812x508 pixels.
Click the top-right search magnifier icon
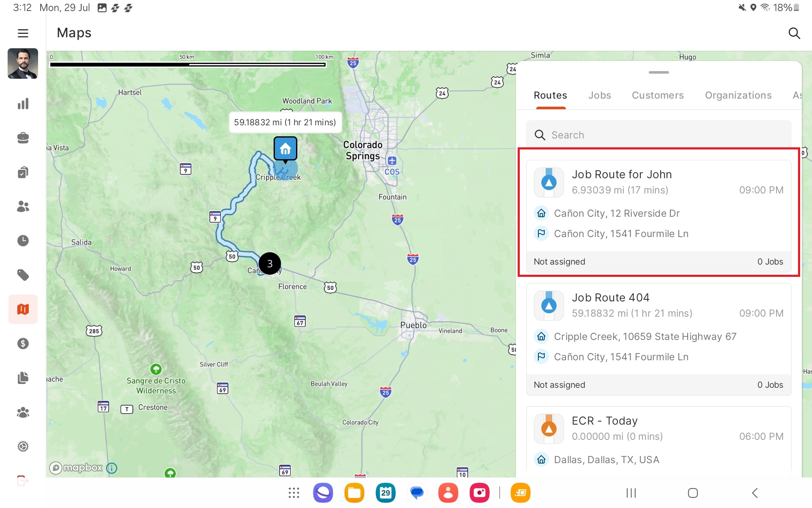pos(794,33)
